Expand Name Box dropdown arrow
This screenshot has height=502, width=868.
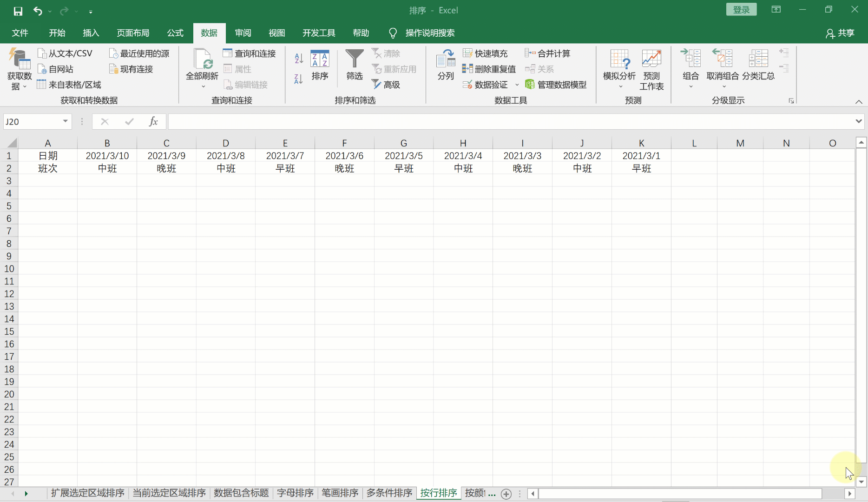pos(66,121)
